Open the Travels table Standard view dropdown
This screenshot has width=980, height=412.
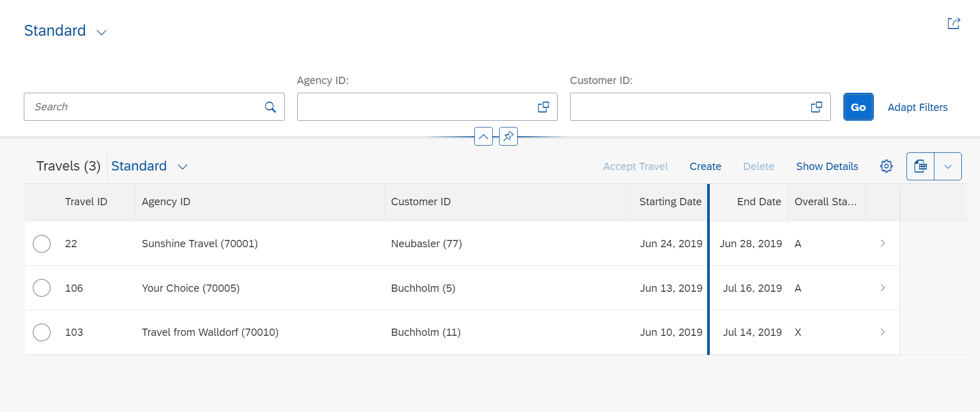tap(182, 167)
